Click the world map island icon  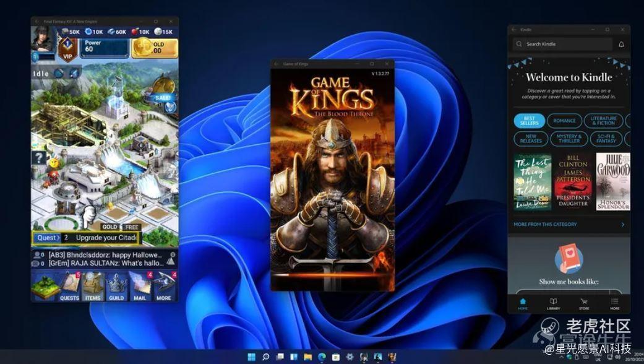[45, 287]
